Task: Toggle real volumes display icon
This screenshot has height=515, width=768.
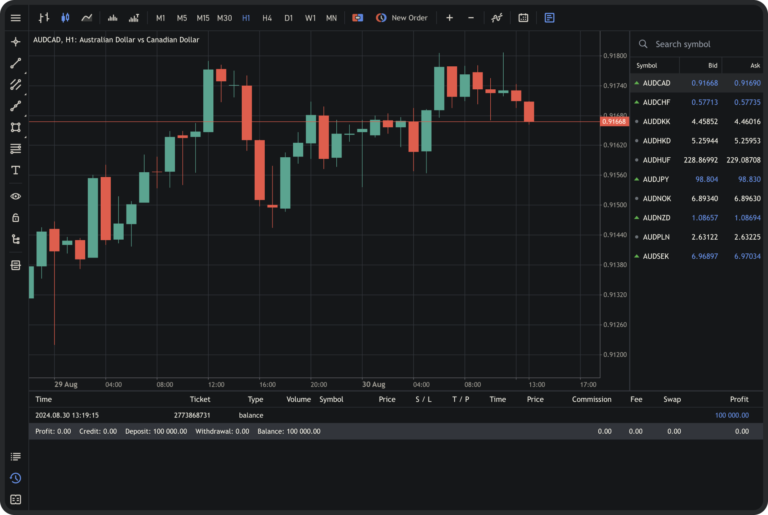Action: (134, 18)
